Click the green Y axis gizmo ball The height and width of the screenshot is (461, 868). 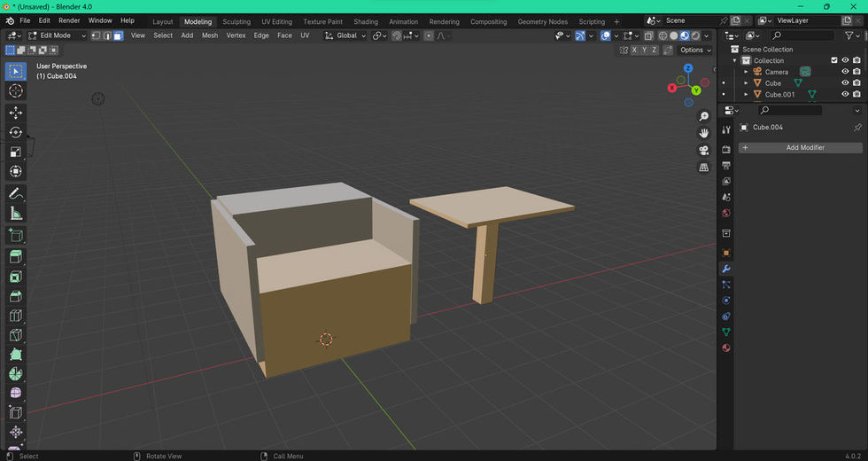(x=696, y=90)
